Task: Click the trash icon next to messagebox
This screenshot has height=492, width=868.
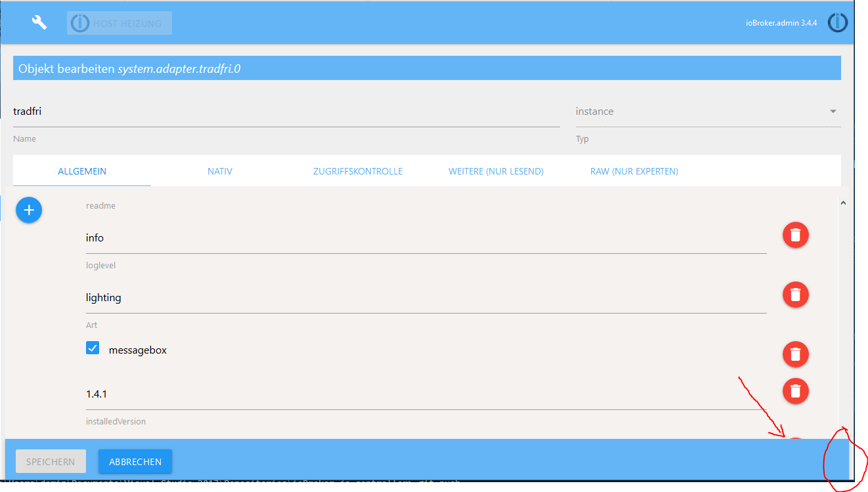Action: click(x=795, y=354)
